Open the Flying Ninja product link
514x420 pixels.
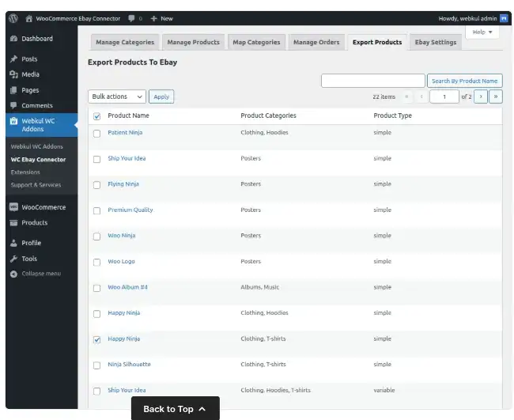click(x=123, y=184)
